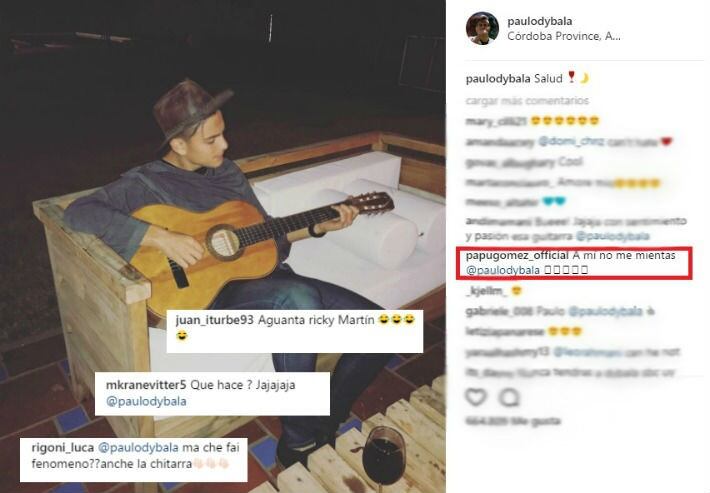This screenshot has height=493, width=710.
Task: Select the wine glass emoji in caption
Action: point(571,77)
